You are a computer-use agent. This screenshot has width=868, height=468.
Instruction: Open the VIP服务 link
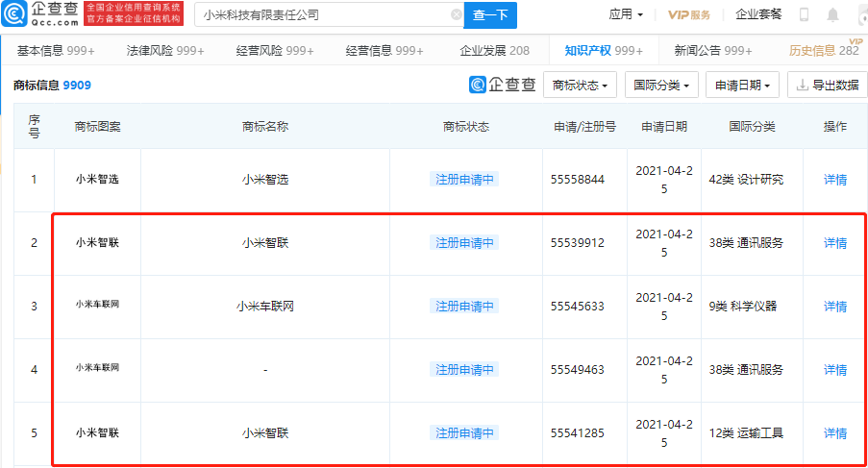(688, 15)
